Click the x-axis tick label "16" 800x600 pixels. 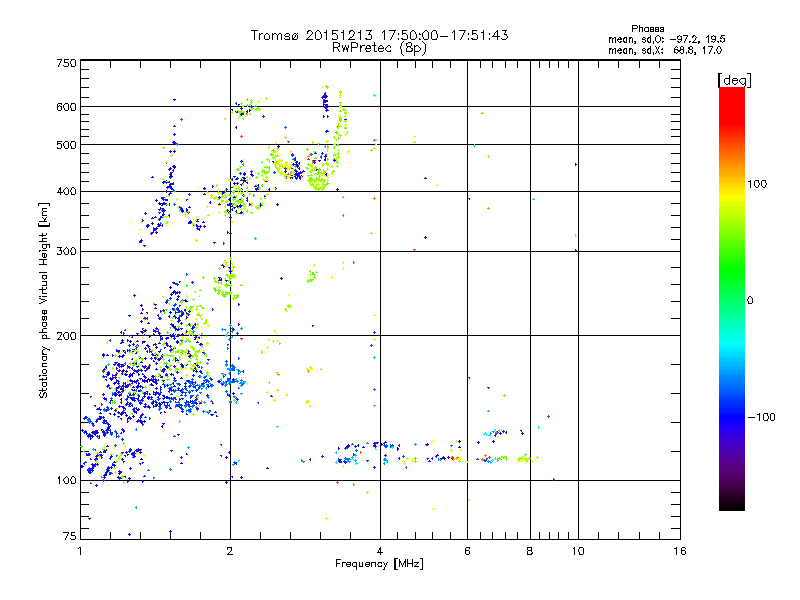pos(680,551)
